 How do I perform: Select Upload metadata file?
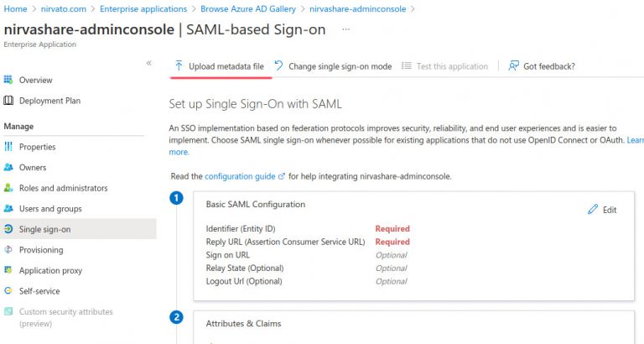click(x=220, y=66)
